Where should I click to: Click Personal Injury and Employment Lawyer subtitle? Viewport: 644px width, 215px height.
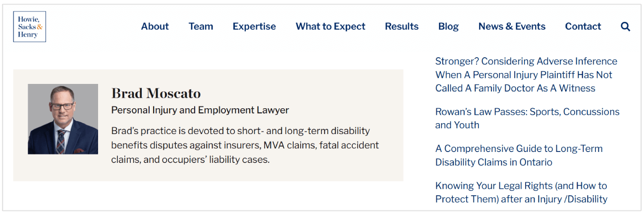(200, 110)
